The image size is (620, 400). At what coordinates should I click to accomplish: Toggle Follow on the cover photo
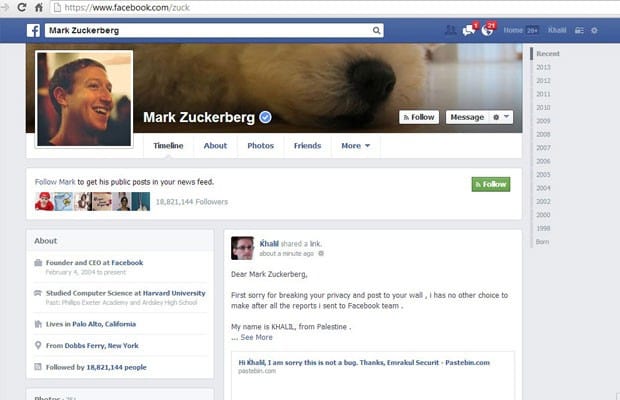click(419, 117)
